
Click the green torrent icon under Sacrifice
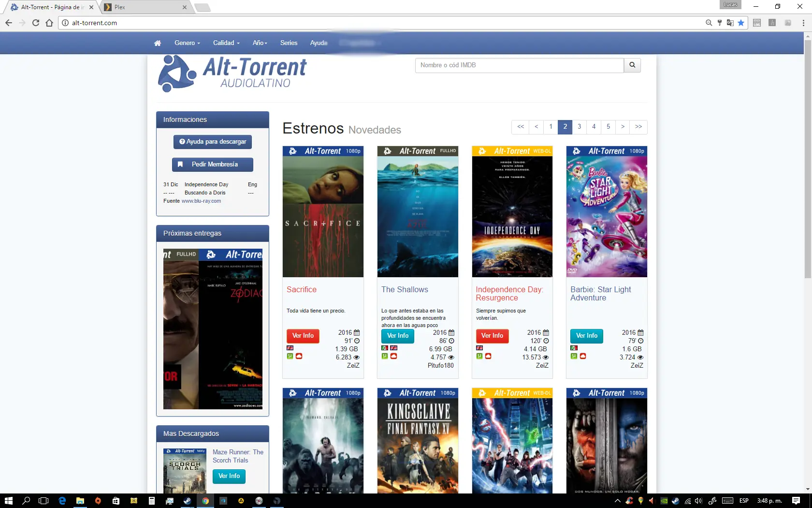[x=290, y=356]
